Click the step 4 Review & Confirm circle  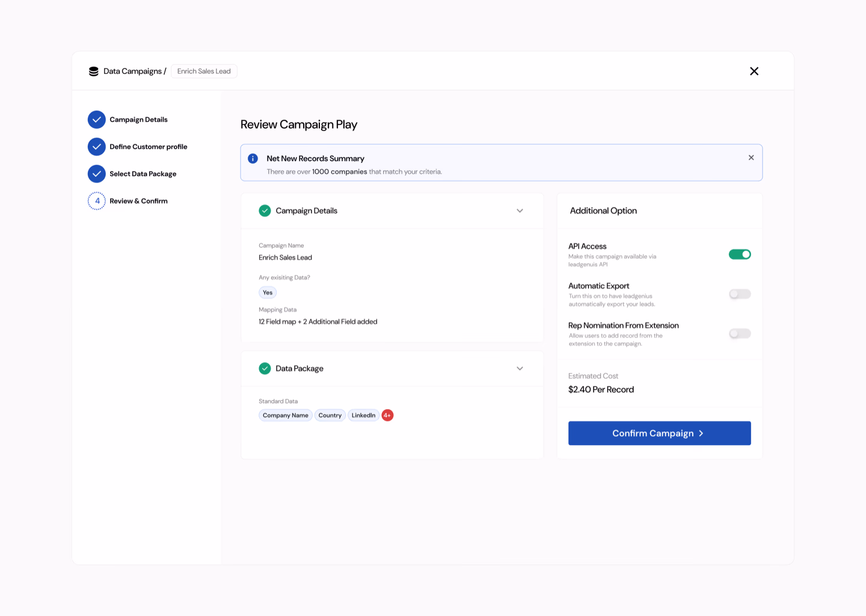click(x=97, y=201)
